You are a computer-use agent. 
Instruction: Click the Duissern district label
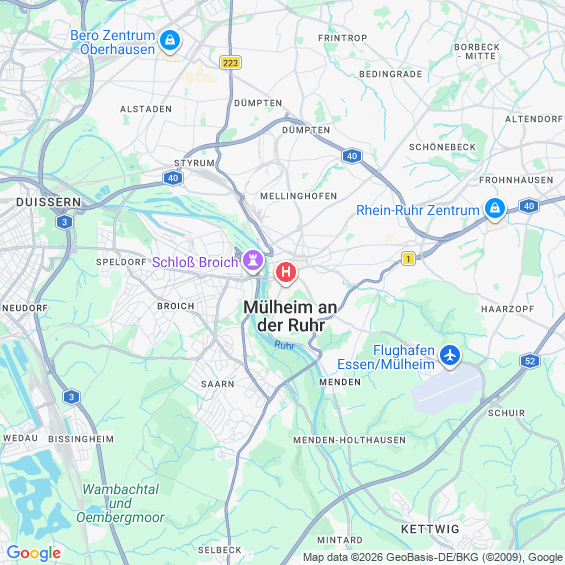[x=49, y=202]
